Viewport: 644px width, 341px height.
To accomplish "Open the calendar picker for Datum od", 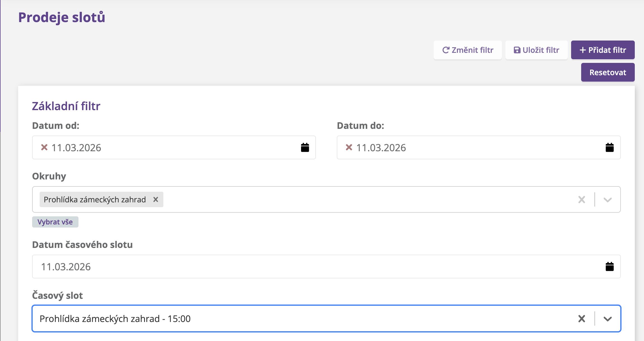I will coord(305,147).
